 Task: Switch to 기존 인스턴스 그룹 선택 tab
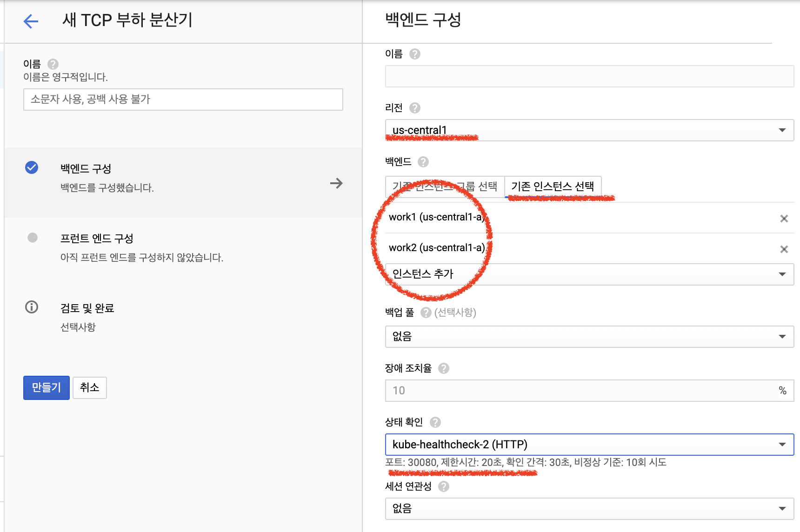[445, 186]
